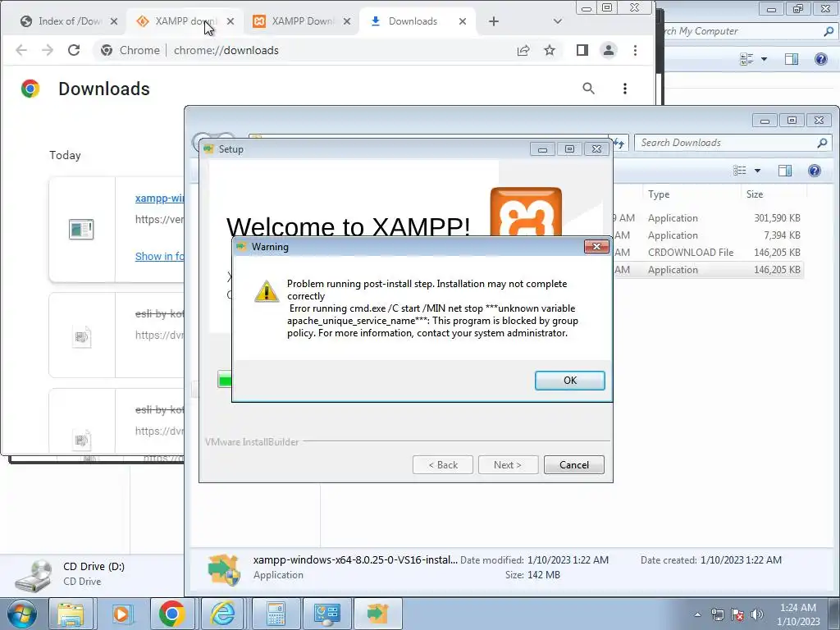Click the refresh button beside Explorer address bar
Viewport: 840px width, 630px height.
(619, 143)
